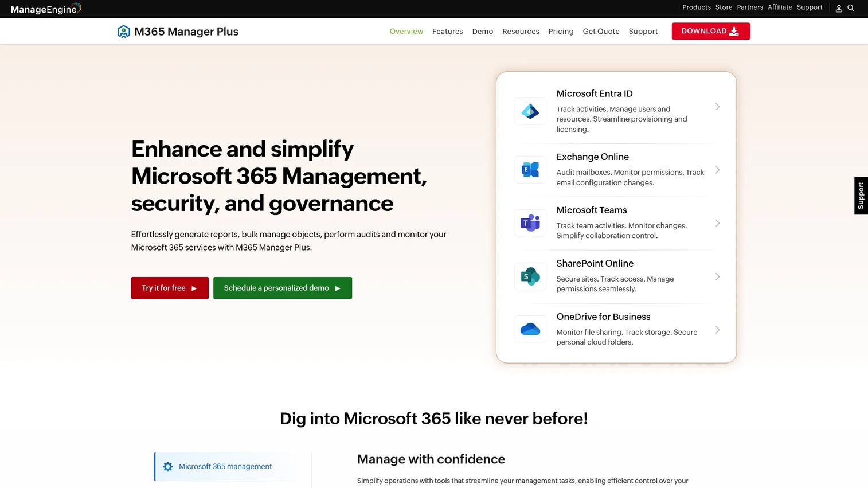Schedule a personalized demo

283,288
